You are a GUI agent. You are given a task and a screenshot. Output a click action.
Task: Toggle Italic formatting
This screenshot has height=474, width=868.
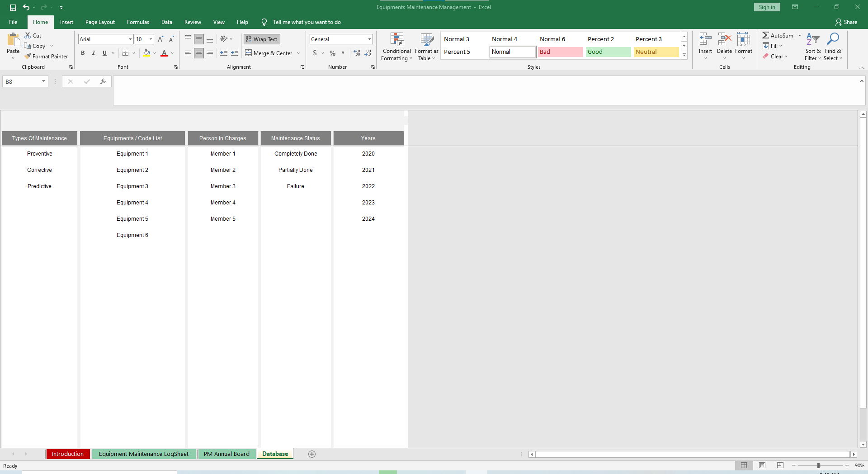(x=94, y=53)
